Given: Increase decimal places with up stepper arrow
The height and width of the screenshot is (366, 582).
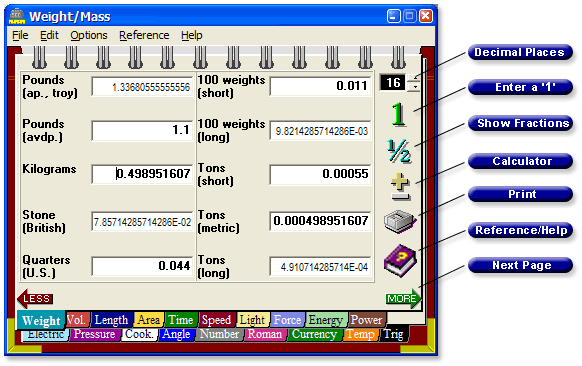Looking at the screenshot, I should click(415, 78).
